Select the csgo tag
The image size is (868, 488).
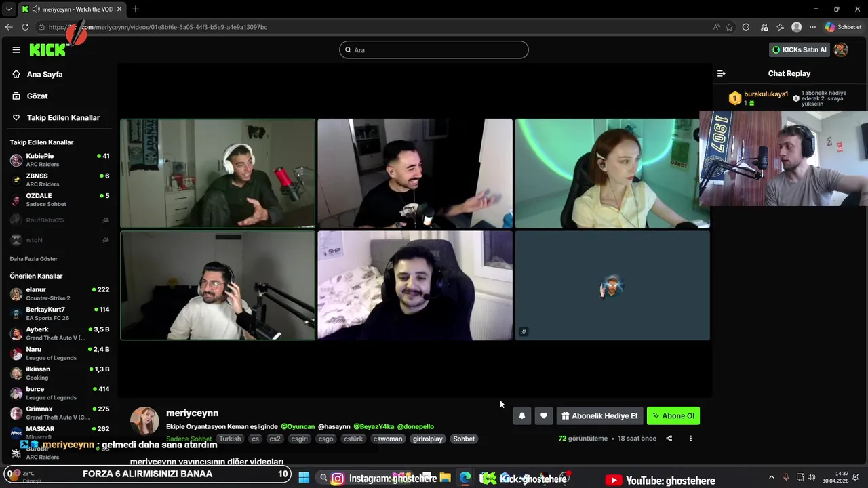[325, 439]
